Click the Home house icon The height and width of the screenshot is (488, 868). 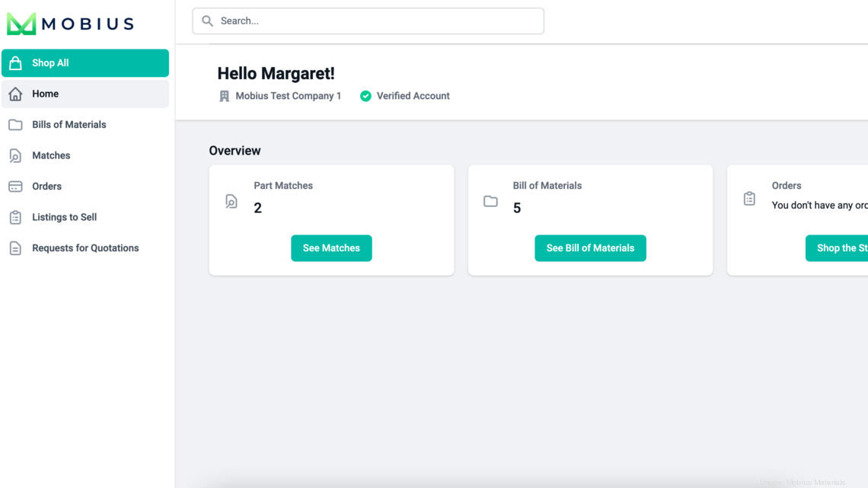click(x=15, y=94)
